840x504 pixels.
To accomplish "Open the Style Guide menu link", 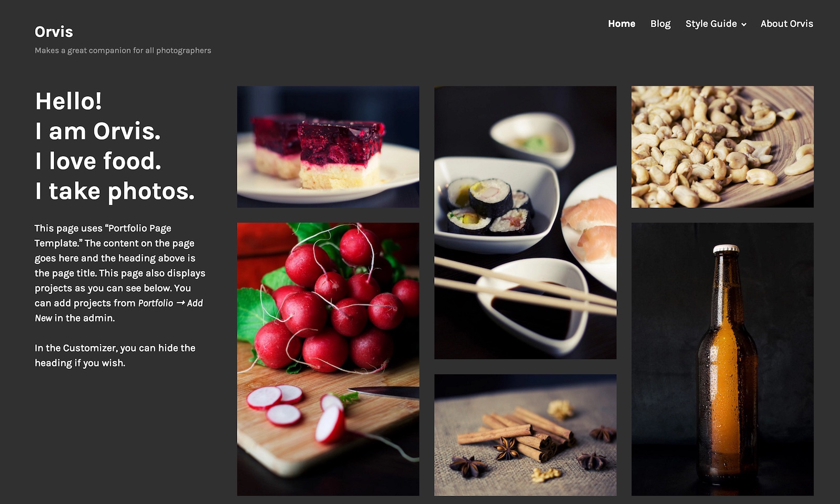I will coord(711,24).
